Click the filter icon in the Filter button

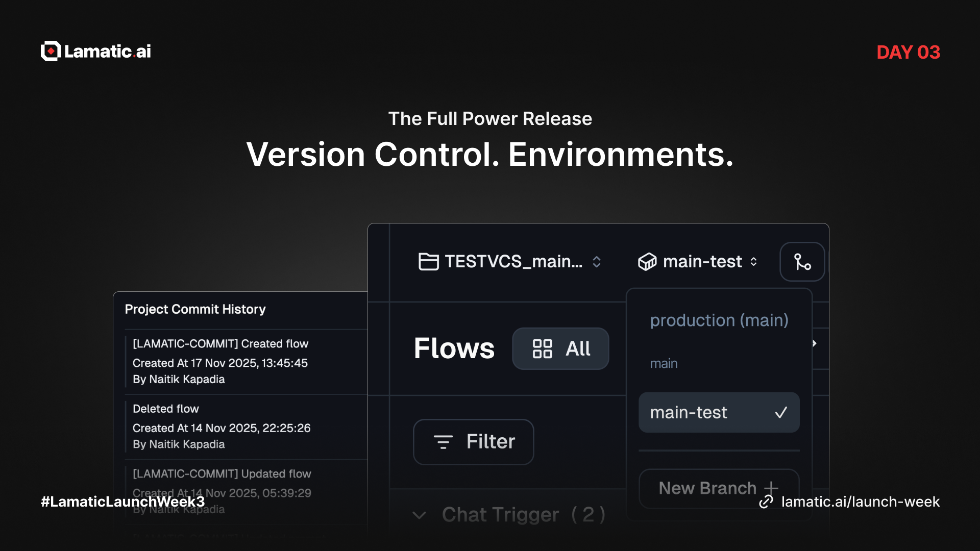[x=444, y=442]
